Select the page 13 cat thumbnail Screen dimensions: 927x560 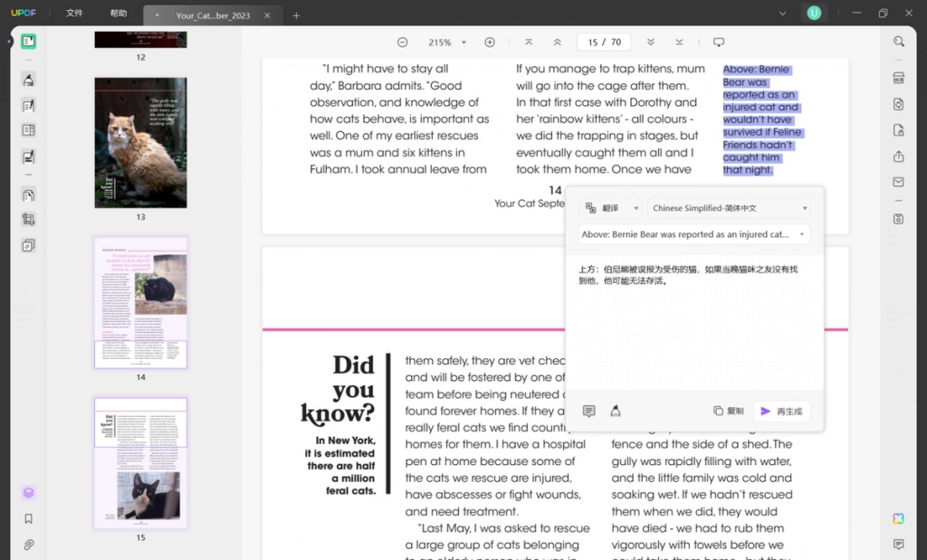point(140,143)
